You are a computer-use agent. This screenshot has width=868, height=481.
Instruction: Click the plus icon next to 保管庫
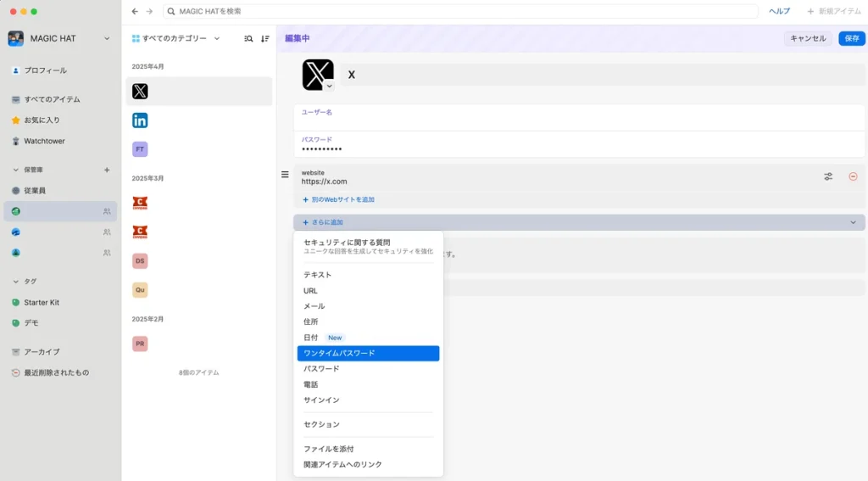click(107, 170)
